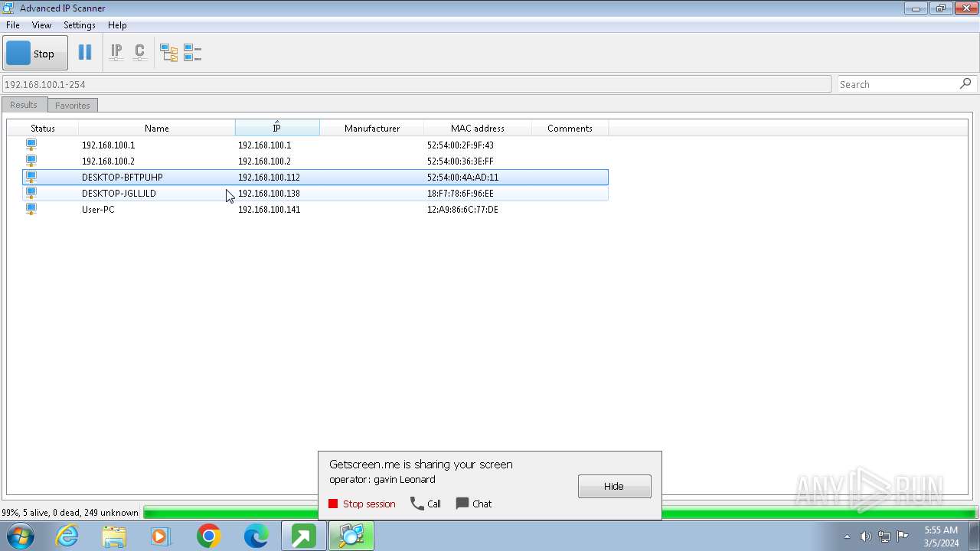Click MAC address 52:54:00:36:3E:FF
The height and width of the screenshot is (551, 980).
coord(460,161)
